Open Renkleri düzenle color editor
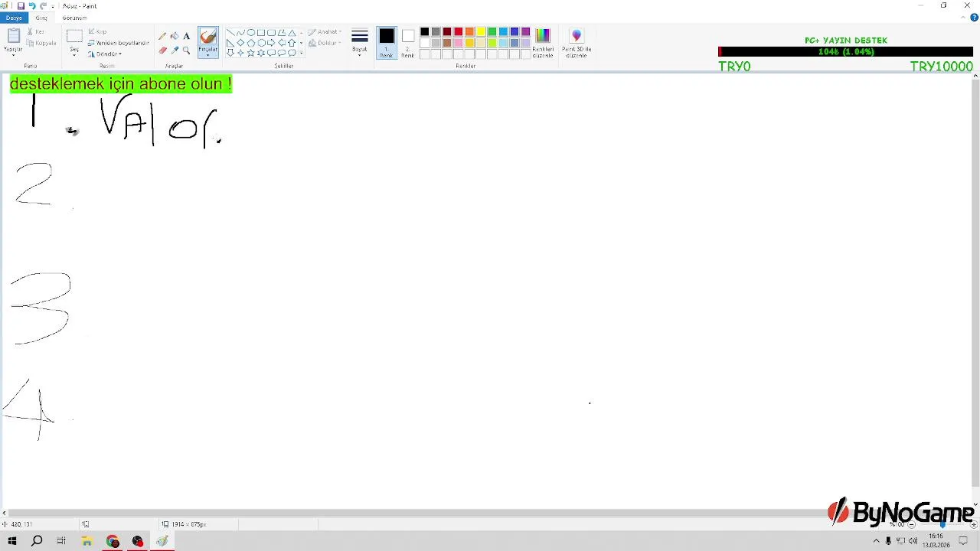The height and width of the screenshot is (551, 980). [543, 42]
